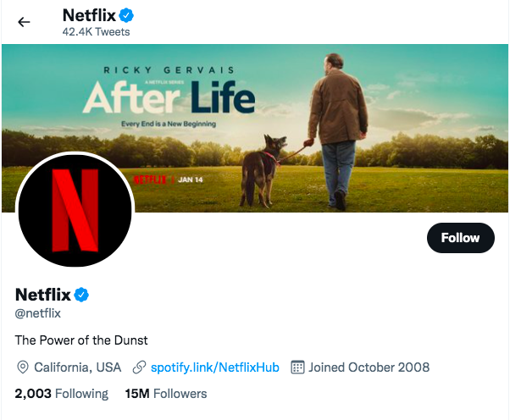Screen dimensions: 510x420
Task: Open the 15M Followers list
Action: [165, 394]
